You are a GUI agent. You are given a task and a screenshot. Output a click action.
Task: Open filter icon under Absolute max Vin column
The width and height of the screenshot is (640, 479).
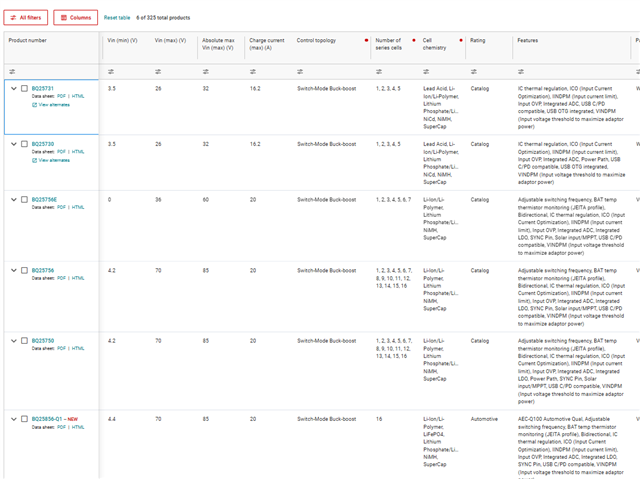205,71
